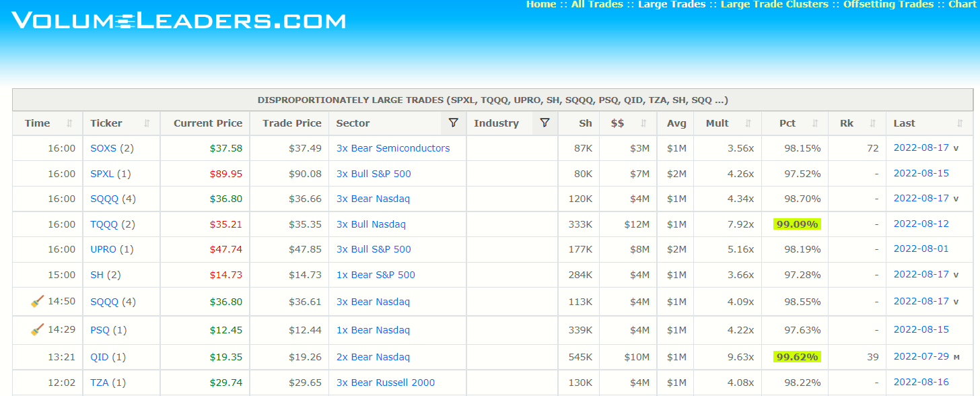Click the 3x Bear Semiconductors sector link

(x=393, y=148)
